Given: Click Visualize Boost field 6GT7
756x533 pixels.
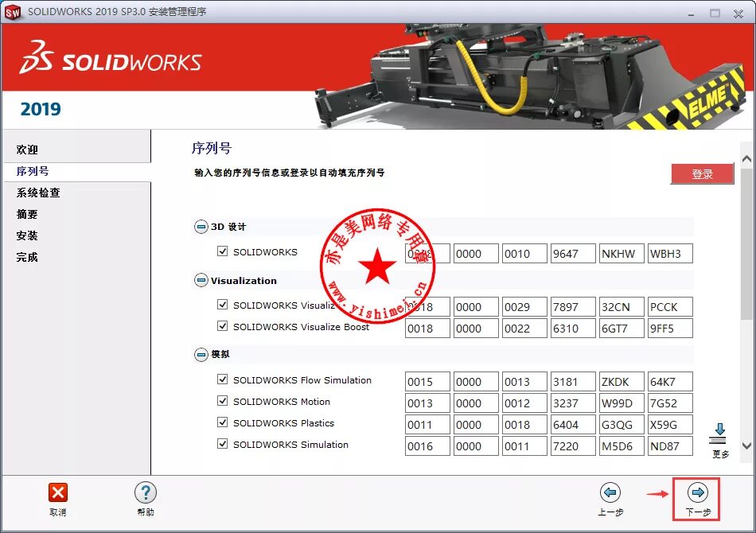Looking at the screenshot, I should pos(622,329).
